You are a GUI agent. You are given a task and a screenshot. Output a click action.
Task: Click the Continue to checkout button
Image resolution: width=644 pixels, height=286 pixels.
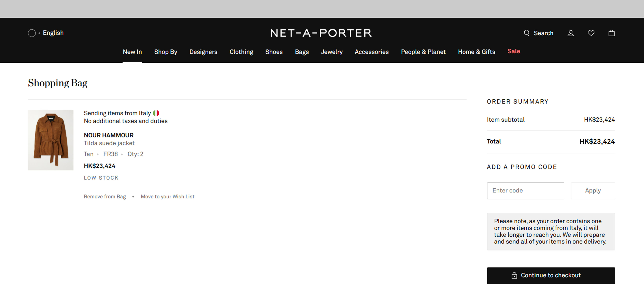[551, 275]
